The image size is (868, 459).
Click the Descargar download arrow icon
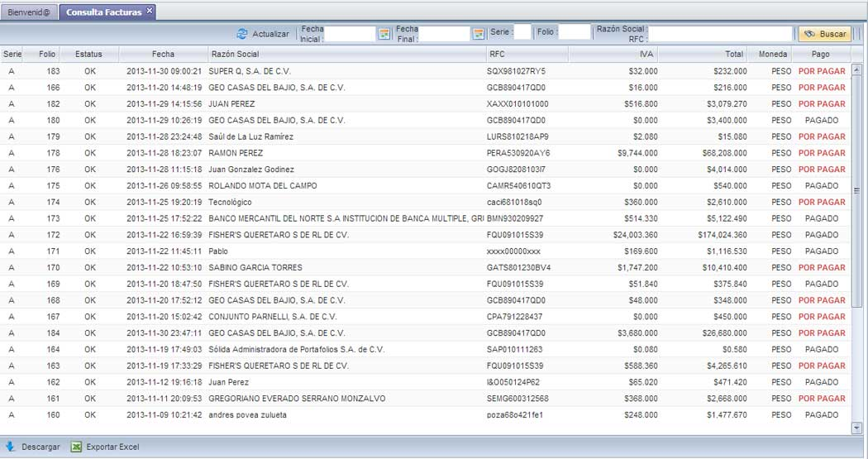[x=11, y=447]
